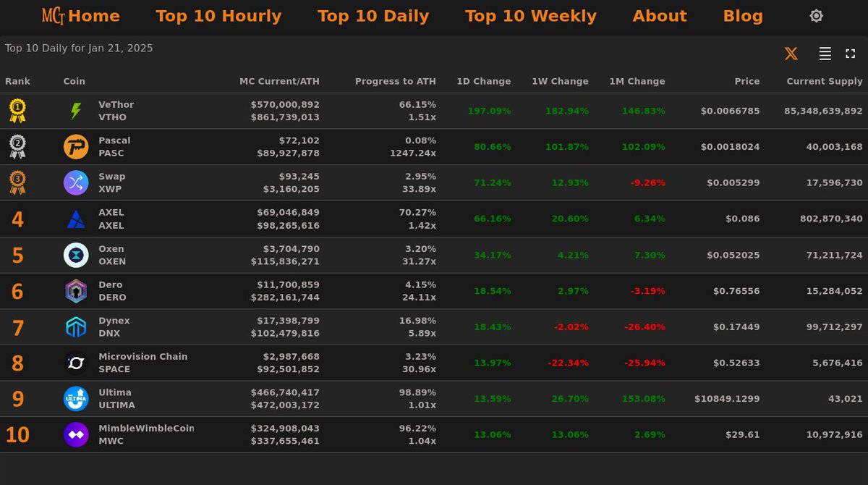Click the VeThor lightning coin icon

pyautogui.click(x=76, y=111)
